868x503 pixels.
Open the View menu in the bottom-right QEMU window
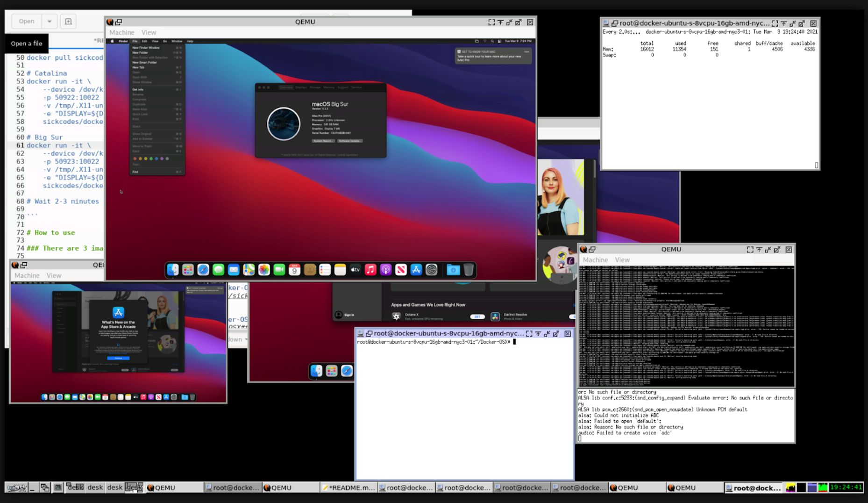[622, 260]
